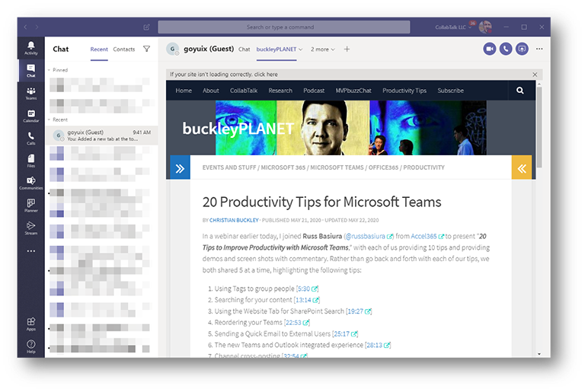Open Subscribe in website menu
The height and width of the screenshot is (392, 585).
click(x=451, y=91)
